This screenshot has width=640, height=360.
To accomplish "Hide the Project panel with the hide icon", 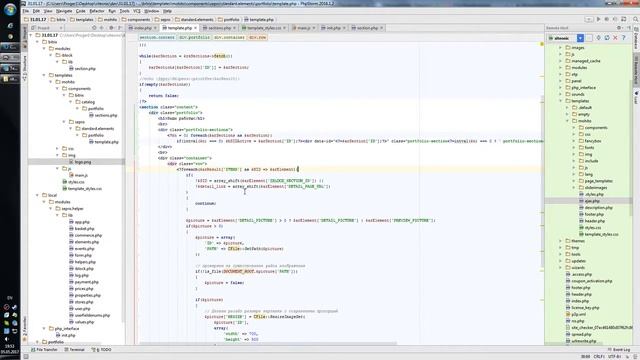I will (120, 28).
